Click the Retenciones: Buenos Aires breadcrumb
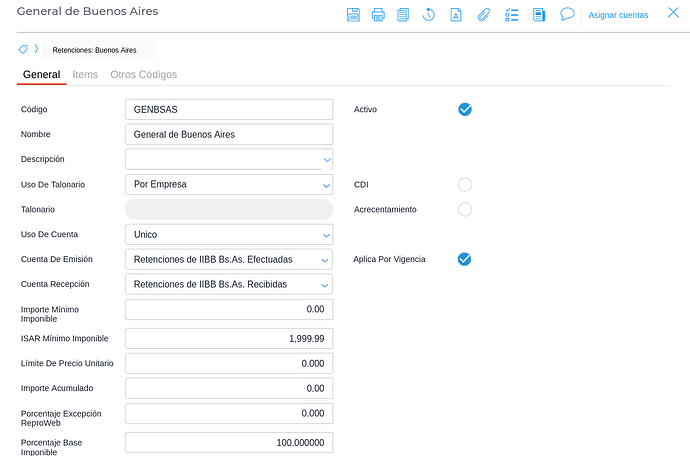Image resolution: width=690 pixels, height=456 pixels. coord(95,50)
